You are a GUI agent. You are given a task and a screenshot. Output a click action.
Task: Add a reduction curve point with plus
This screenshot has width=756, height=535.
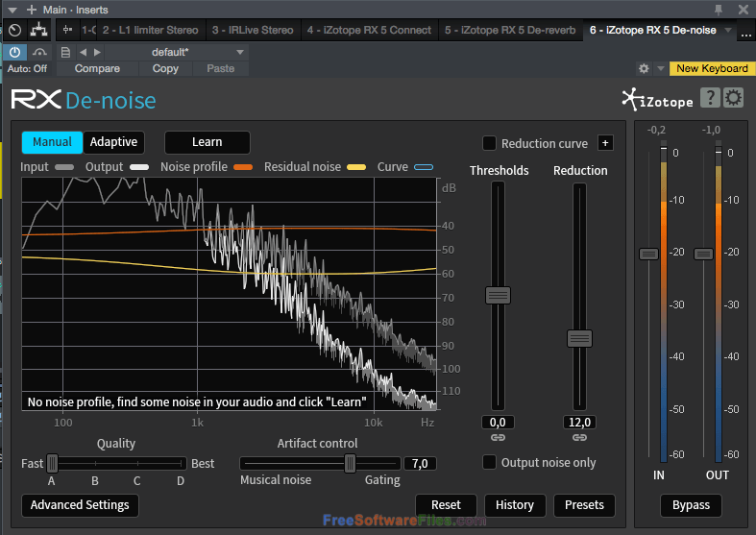[x=605, y=143]
